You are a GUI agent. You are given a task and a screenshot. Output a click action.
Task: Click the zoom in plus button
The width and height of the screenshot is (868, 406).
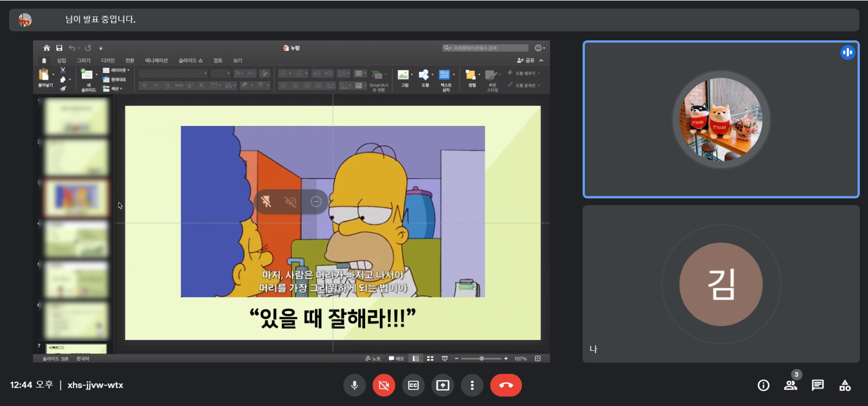point(506,359)
